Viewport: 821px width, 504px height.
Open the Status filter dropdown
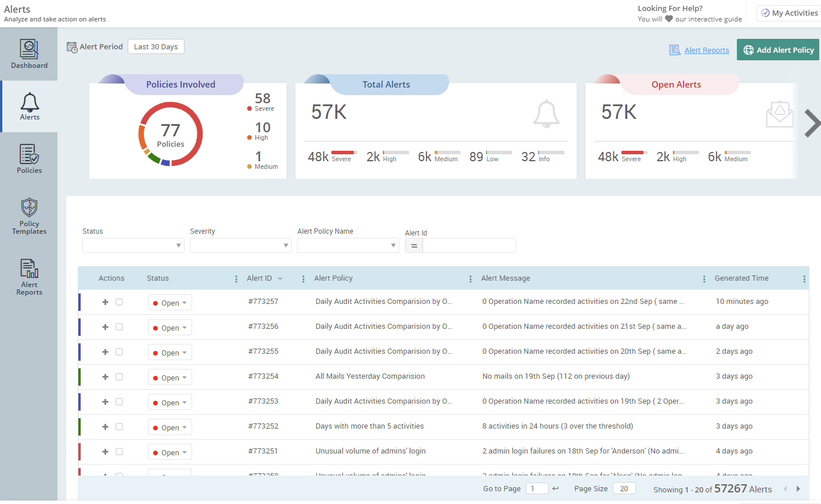pyautogui.click(x=133, y=245)
